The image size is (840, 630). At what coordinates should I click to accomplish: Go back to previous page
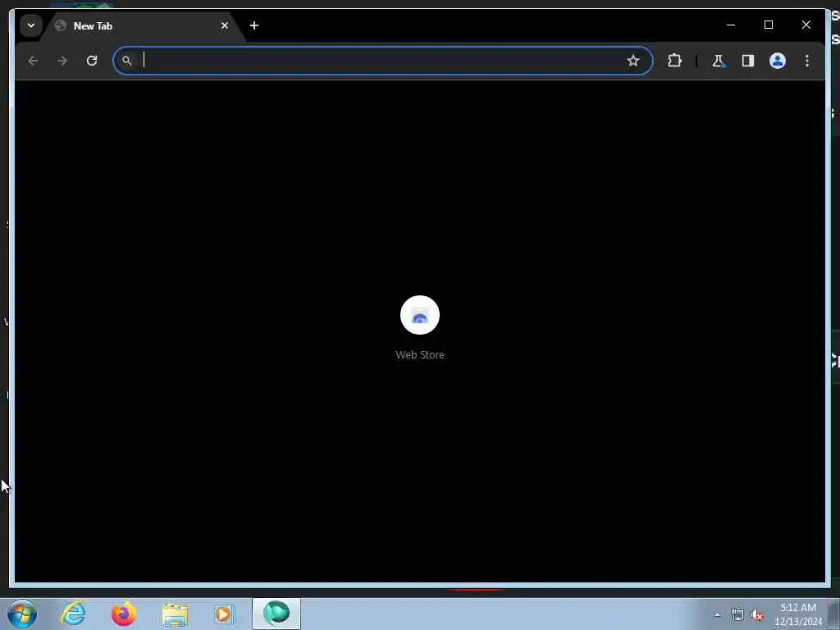point(33,61)
